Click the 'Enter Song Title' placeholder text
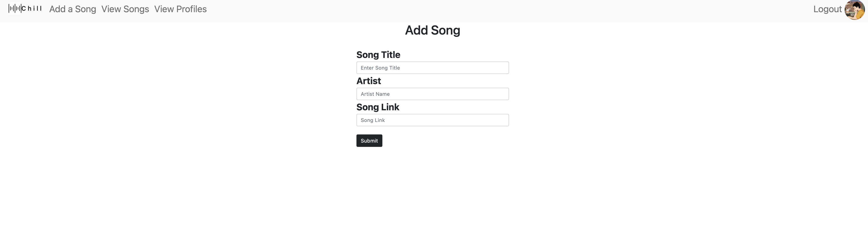Screen dimensions: 868x247 coord(380,68)
